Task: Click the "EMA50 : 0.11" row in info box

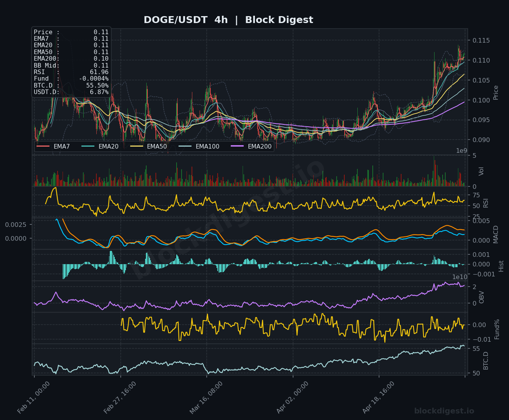Action: [71, 52]
